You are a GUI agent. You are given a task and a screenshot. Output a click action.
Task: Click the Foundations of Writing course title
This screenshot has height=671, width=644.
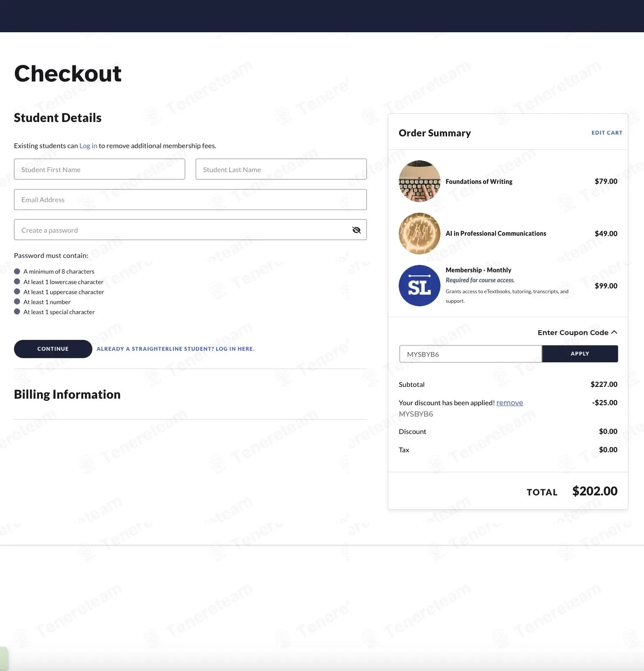pos(479,181)
